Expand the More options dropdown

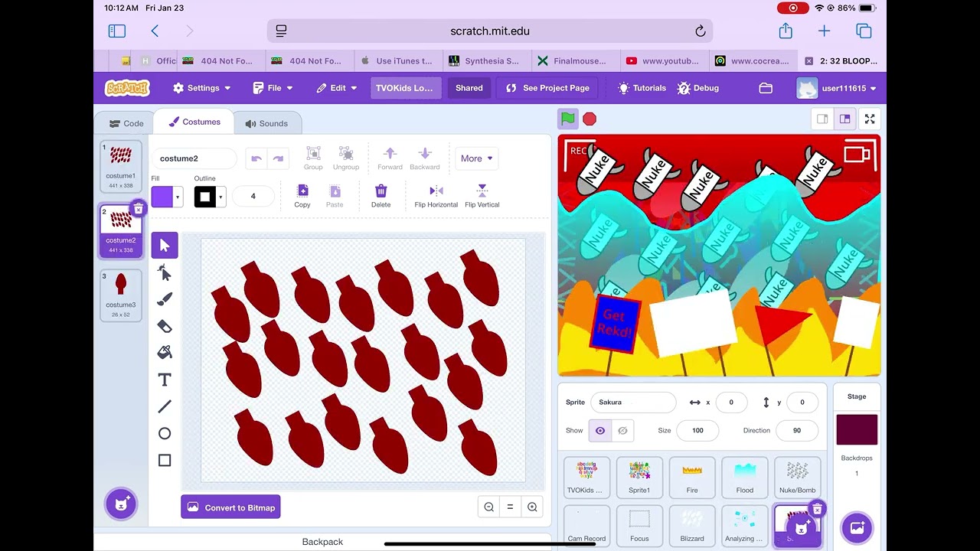click(x=476, y=158)
